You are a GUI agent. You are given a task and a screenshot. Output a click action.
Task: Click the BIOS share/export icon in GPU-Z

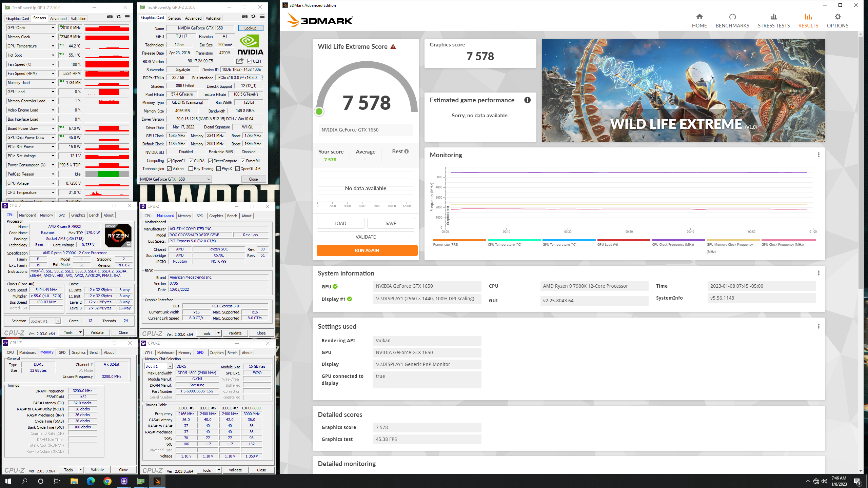240,61
